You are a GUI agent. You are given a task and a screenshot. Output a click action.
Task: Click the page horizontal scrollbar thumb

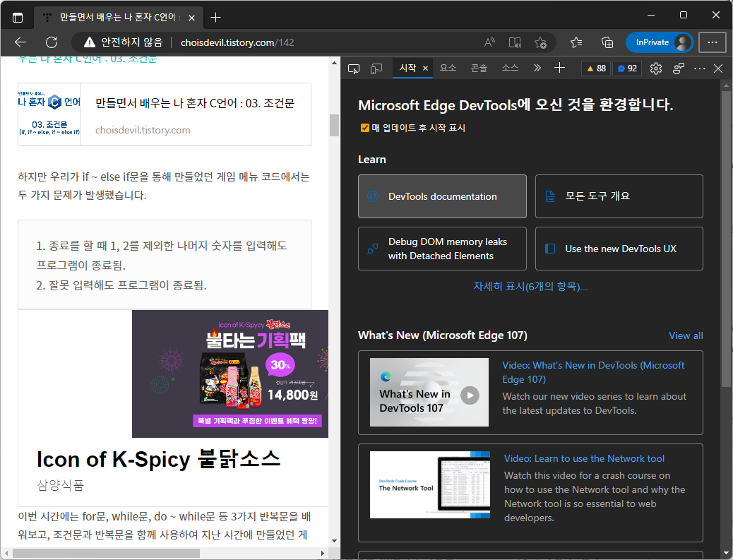coord(106,554)
